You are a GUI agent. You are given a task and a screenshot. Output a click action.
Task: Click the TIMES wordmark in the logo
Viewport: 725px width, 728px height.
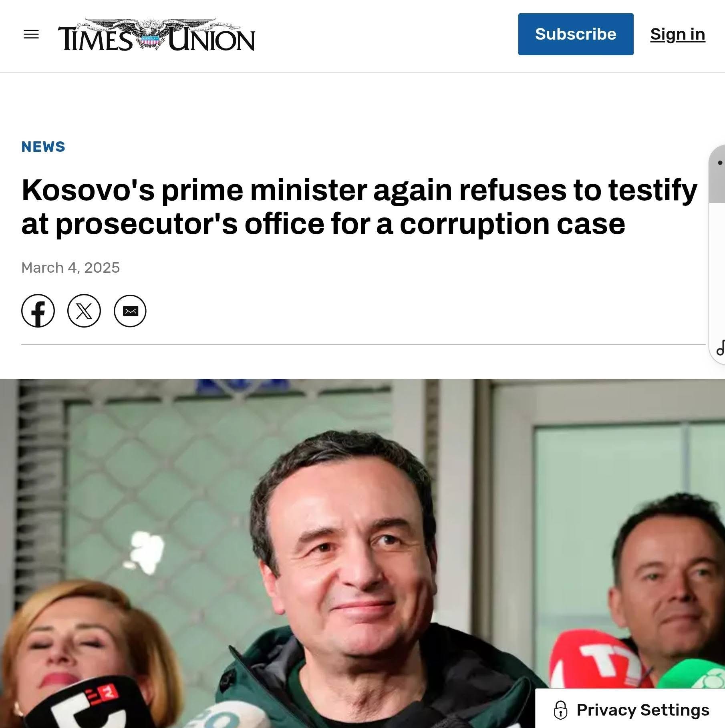(95, 39)
